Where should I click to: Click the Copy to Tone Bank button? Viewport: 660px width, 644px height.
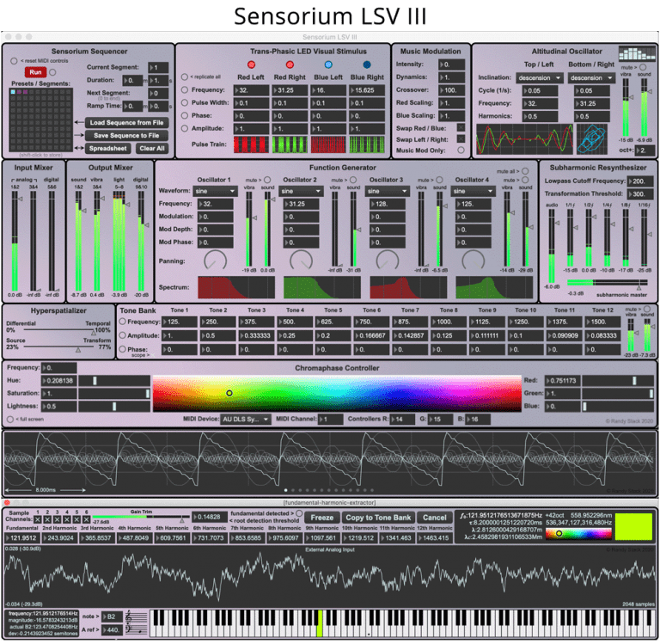tap(378, 518)
